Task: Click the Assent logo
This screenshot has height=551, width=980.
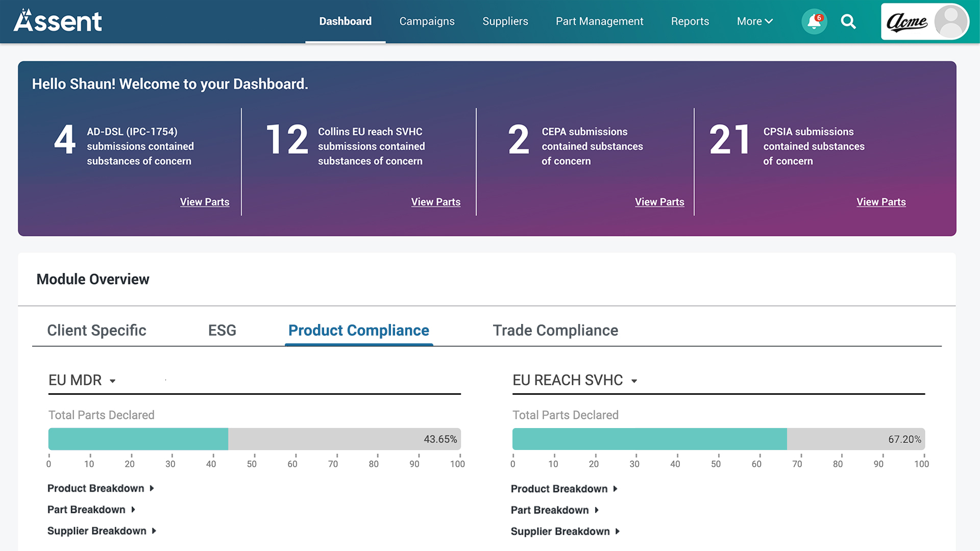Action: click(x=58, y=21)
